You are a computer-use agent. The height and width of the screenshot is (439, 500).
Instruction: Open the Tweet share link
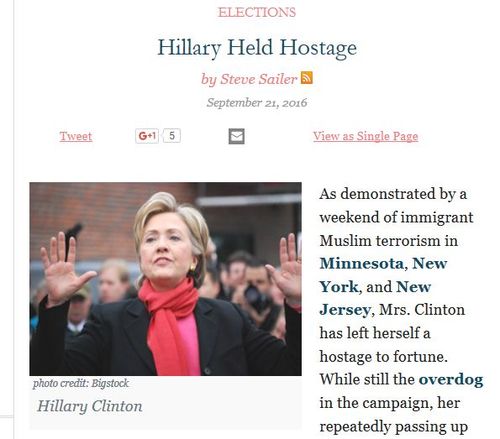pyautogui.click(x=76, y=136)
